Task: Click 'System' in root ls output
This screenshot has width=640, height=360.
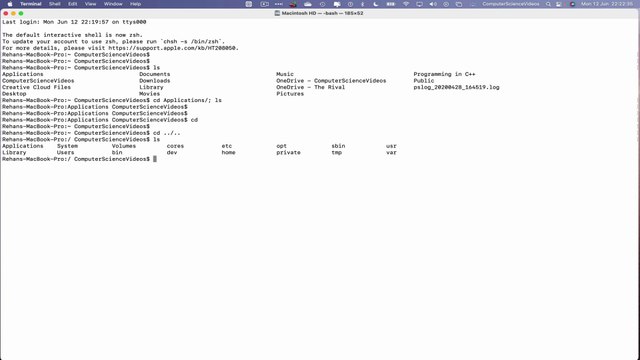Action: (x=67, y=146)
